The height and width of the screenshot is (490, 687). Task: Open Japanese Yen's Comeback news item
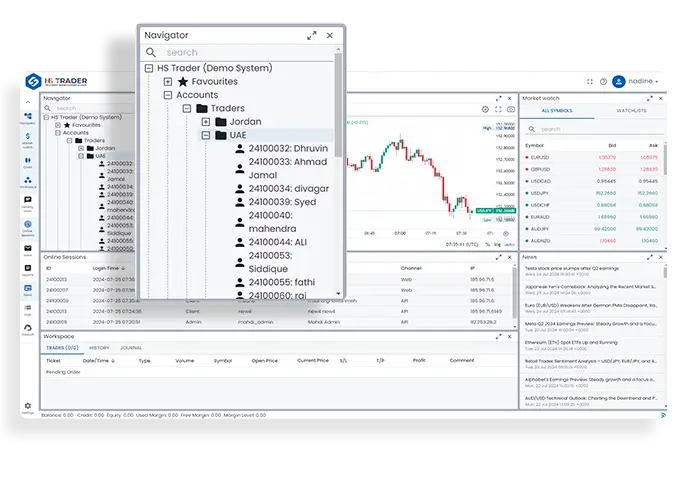pyautogui.click(x=591, y=289)
